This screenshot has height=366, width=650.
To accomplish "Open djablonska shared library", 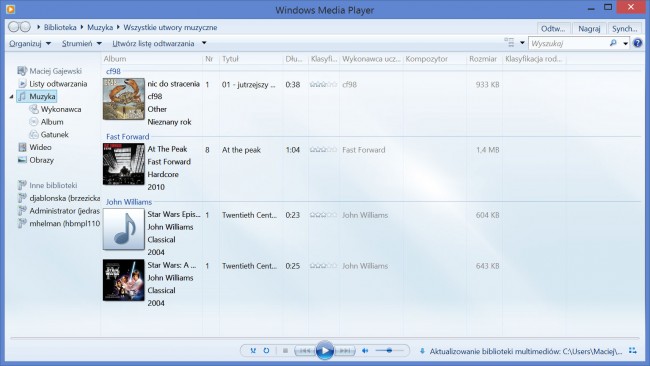I will pos(64,198).
